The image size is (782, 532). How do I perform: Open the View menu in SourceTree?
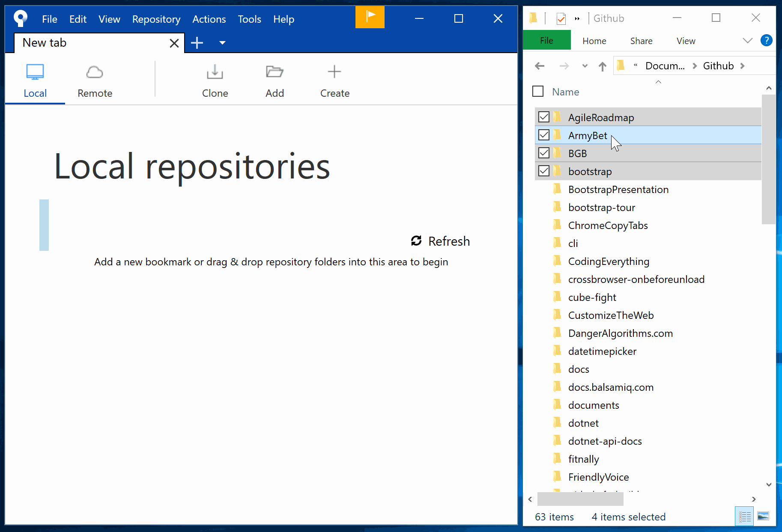pos(109,19)
